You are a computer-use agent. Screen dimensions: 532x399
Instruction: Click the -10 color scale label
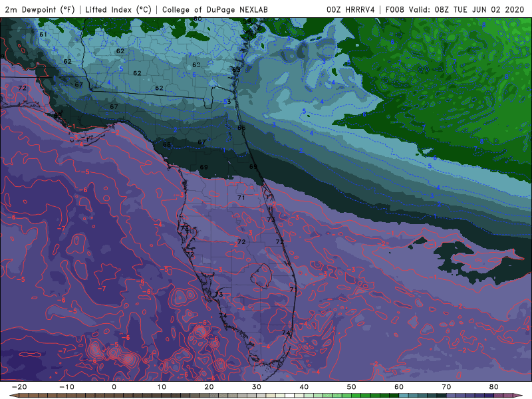(x=66, y=387)
